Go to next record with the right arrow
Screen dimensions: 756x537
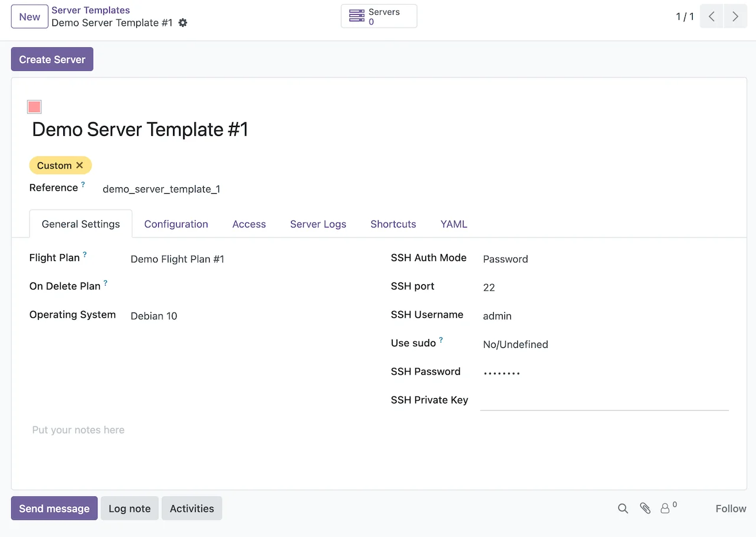coord(735,16)
